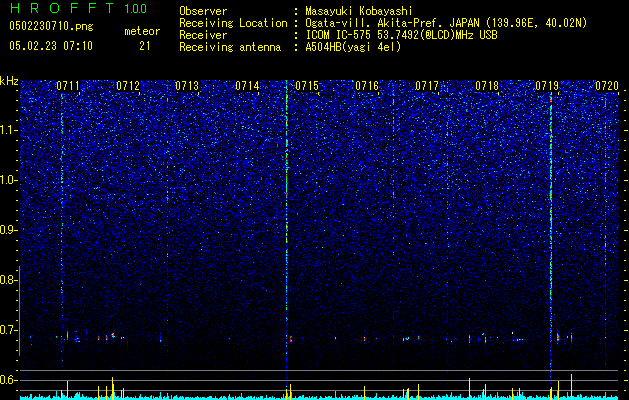Select the ICOM IC-575 receiver text
The image size is (629, 400).
coord(401,35)
